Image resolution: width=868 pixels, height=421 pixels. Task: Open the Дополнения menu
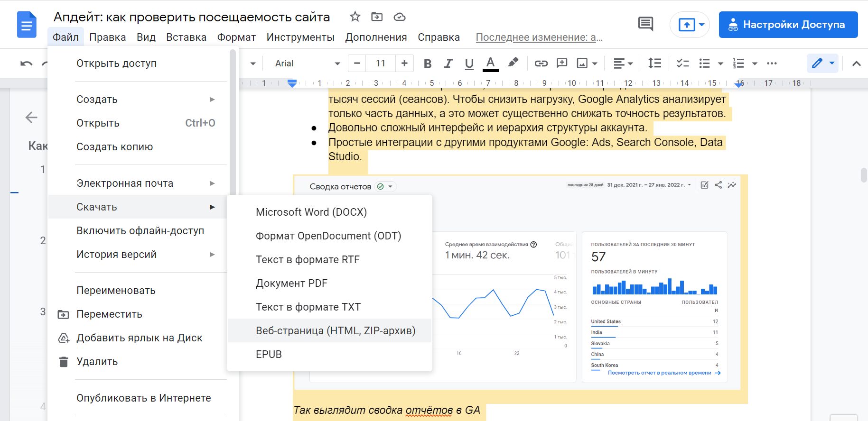376,37
